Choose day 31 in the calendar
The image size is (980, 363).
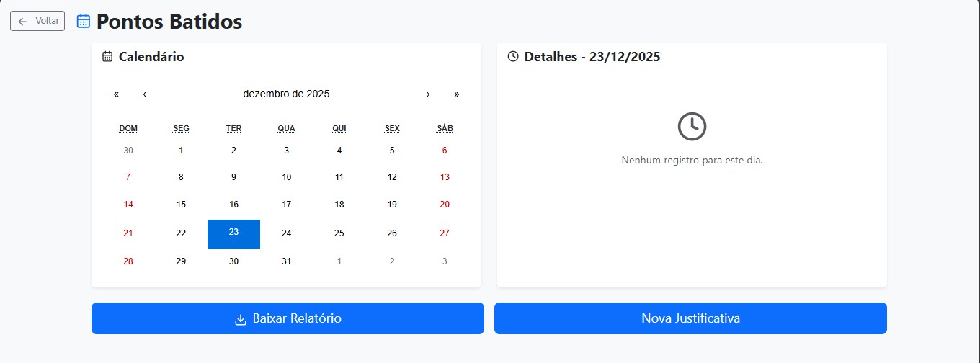pos(287,261)
